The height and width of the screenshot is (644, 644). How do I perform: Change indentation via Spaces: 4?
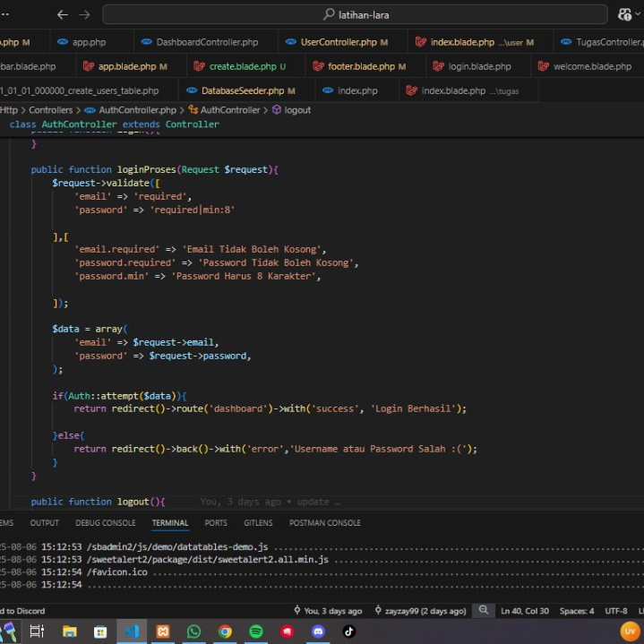coord(577,611)
